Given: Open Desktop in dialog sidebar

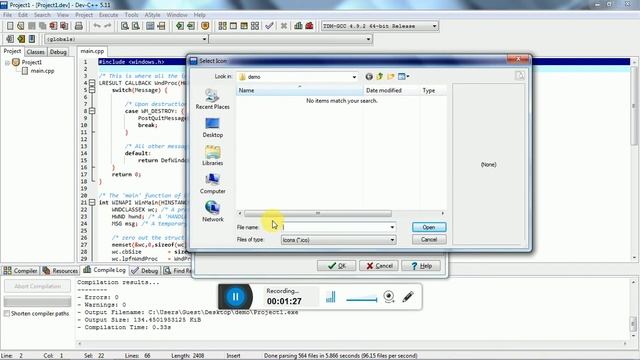Looking at the screenshot, I should (x=212, y=128).
